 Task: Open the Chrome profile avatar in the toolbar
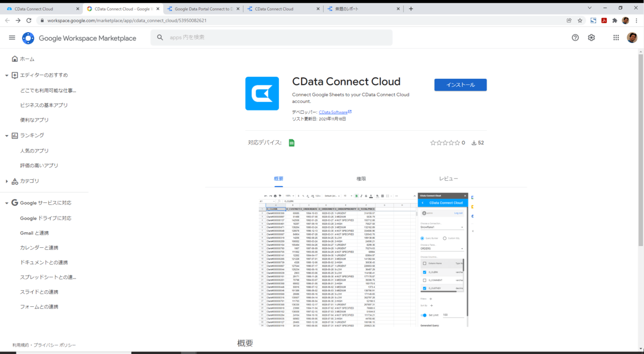[625, 20]
